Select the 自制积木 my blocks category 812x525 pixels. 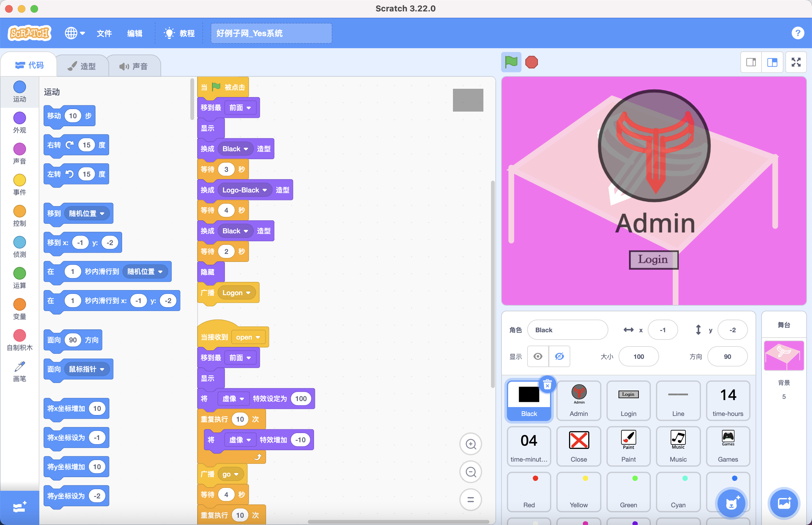[19, 340]
